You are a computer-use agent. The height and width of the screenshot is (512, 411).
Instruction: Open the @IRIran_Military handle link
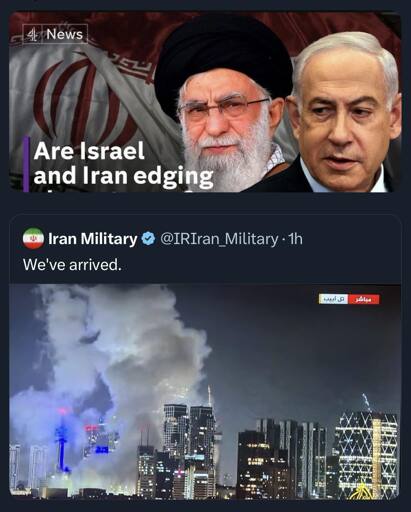219,239
